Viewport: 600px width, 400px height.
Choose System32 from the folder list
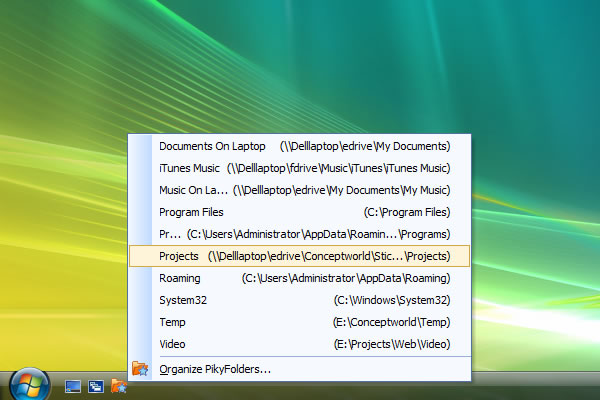[300, 300]
